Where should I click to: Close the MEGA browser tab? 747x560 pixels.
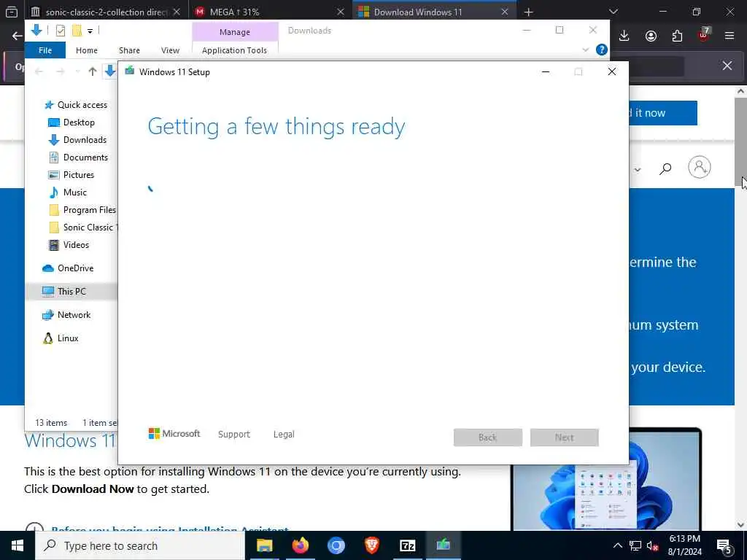pyautogui.click(x=341, y=12)
